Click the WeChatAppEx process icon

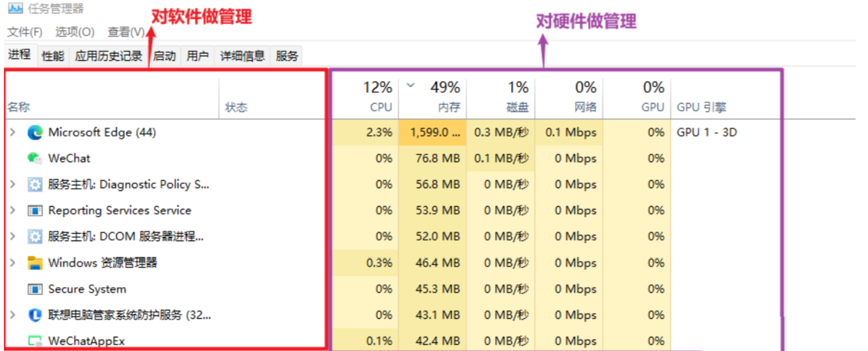35,341
